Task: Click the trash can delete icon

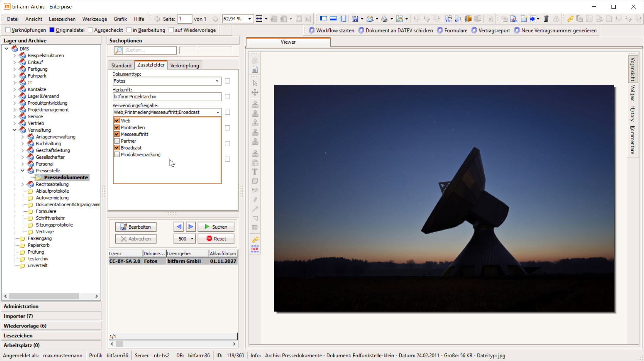Action: click(546, 19)
